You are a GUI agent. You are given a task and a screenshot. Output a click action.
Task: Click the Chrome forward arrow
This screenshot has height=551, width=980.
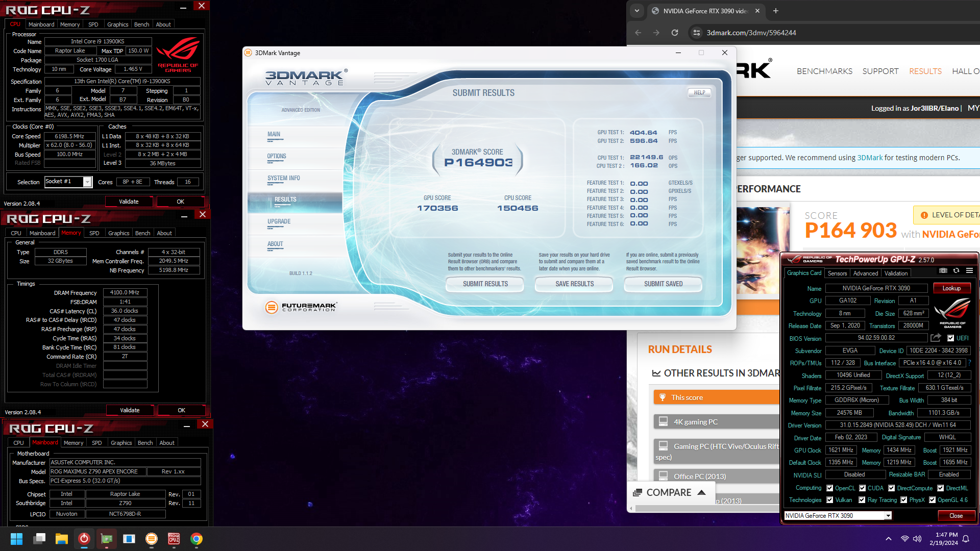point(656,33)
